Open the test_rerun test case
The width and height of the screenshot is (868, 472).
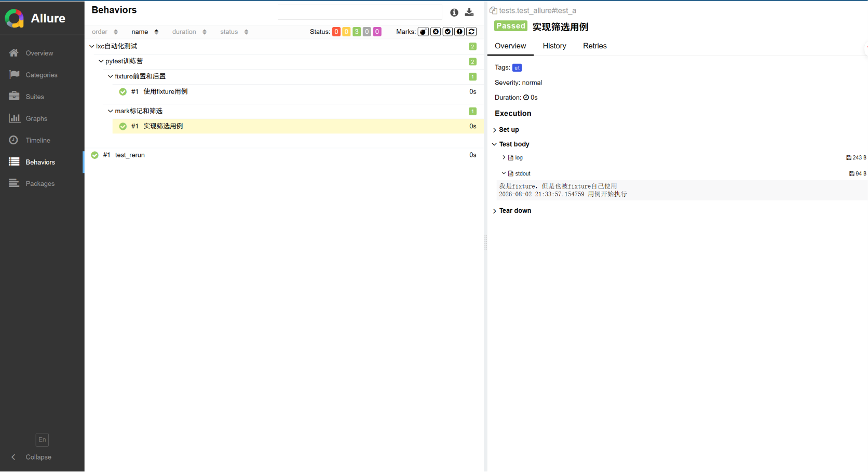[x=284, y=155]
